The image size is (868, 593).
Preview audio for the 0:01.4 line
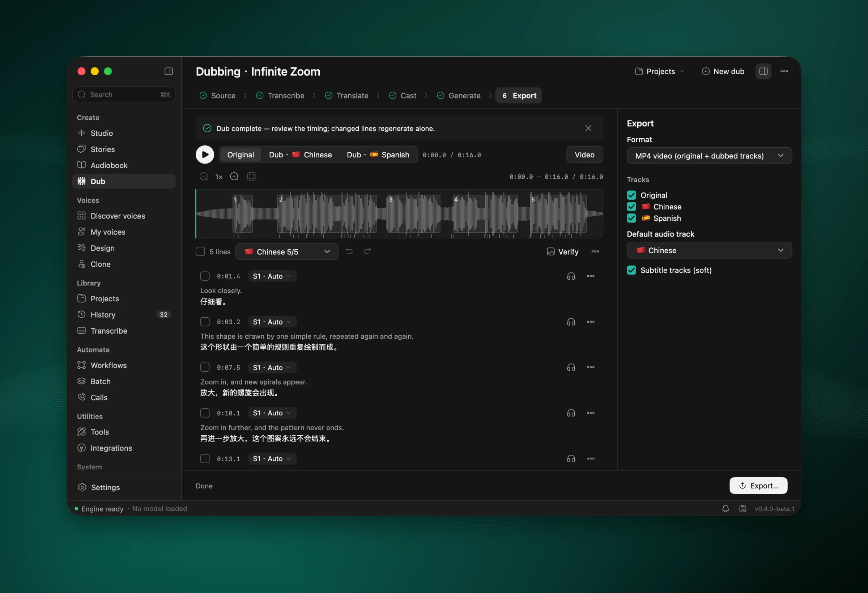pos(571,276)
